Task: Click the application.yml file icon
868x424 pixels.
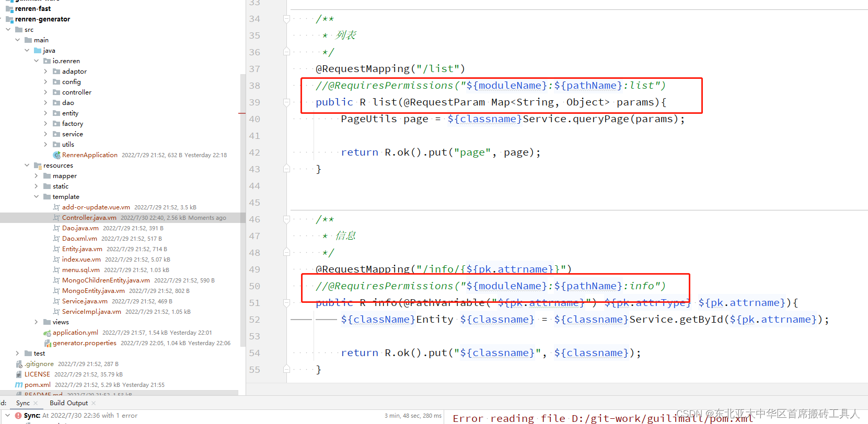Action: (47, 333)
